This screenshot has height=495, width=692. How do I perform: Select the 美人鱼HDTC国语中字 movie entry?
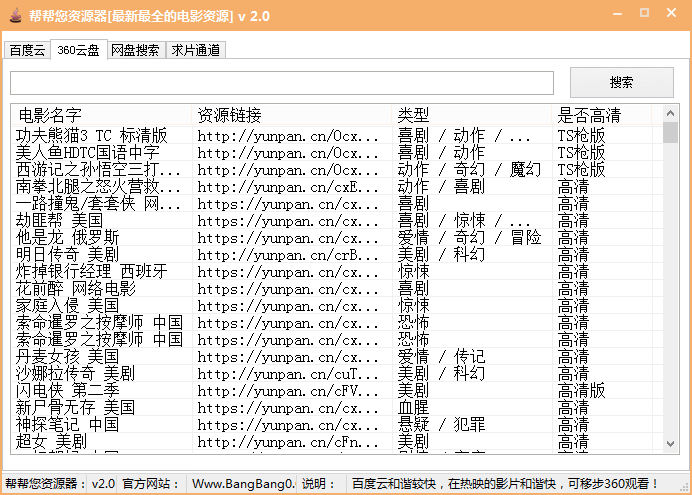click(88, 152)
